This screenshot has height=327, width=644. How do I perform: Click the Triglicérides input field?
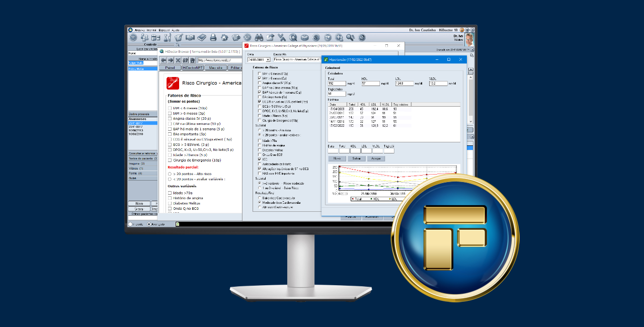[x=337, y=94]
